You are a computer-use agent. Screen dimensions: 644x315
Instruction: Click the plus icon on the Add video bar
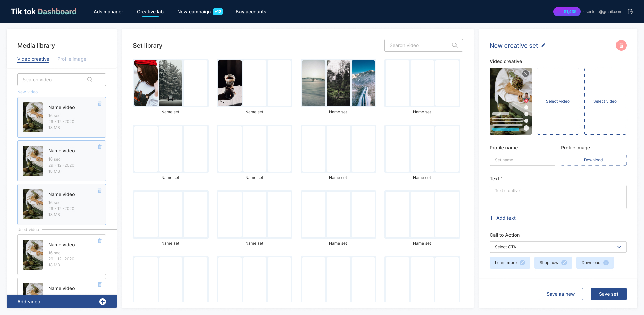pyautogui.click(x=103, y=302)
